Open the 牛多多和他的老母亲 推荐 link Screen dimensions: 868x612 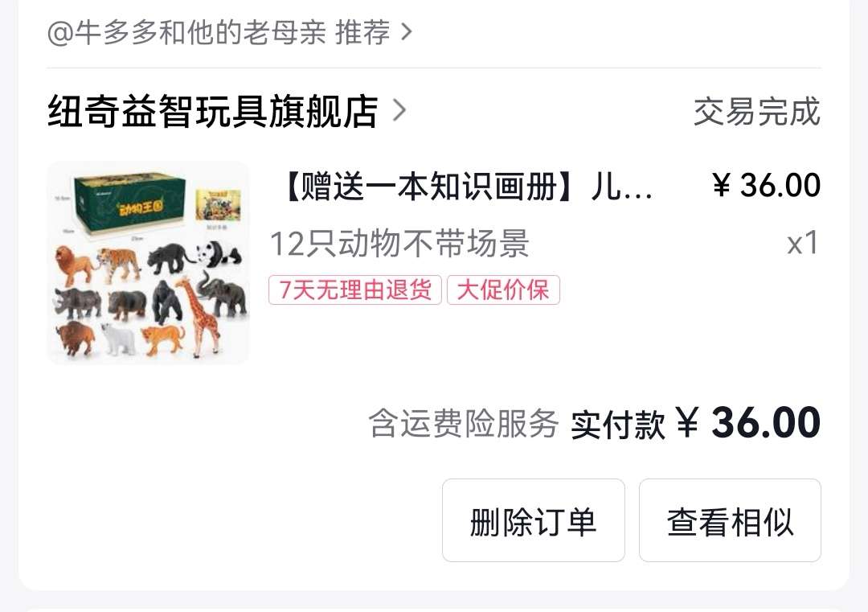[x=219, y=32]
